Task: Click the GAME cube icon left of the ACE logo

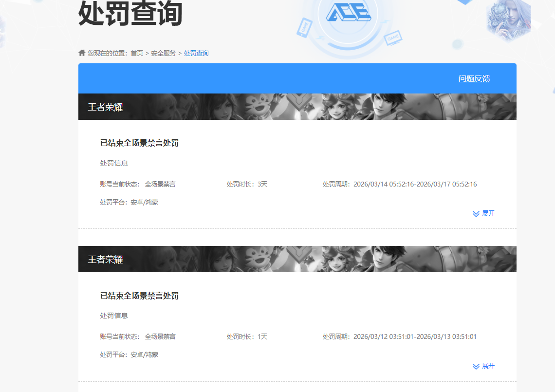Action: click(x=305, y=27)
